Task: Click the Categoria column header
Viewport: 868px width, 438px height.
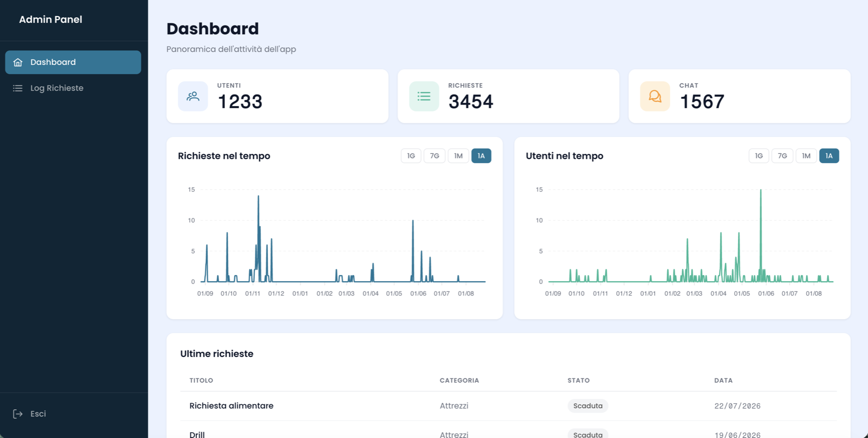Action: coord(459,380)
